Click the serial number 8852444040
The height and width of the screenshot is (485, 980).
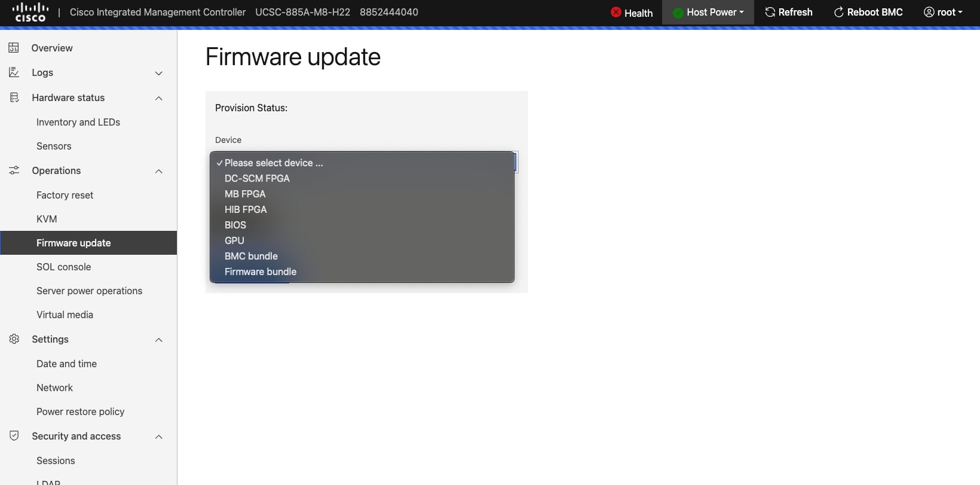389,12
